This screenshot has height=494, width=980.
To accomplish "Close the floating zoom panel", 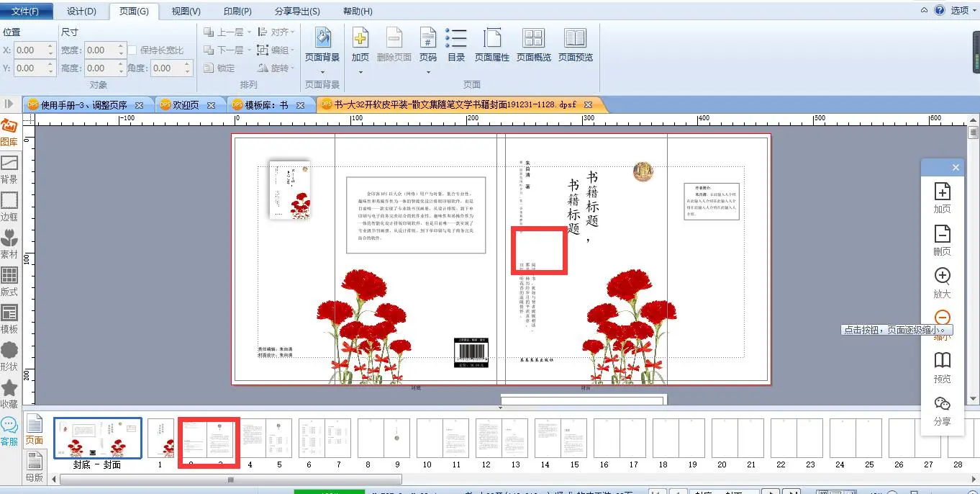I will (956, 167).
